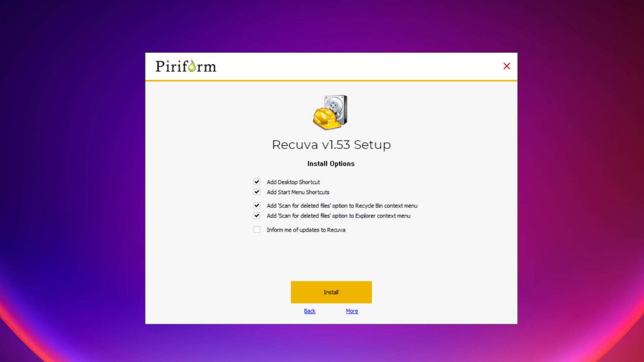Screen dimensions: 644x362
Task: Click the "Install Options" heading
Action: pyautogui.click(x=331, y=164)
